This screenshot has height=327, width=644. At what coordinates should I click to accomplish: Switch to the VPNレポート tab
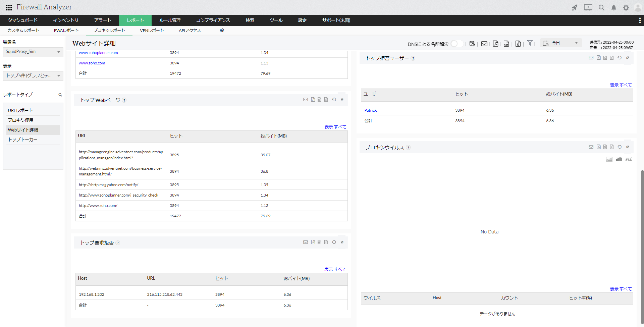(152, 31)
